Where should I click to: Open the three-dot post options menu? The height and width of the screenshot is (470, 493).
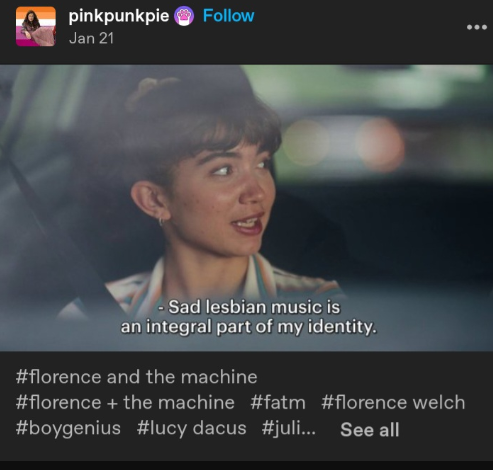tap(477, 27)
